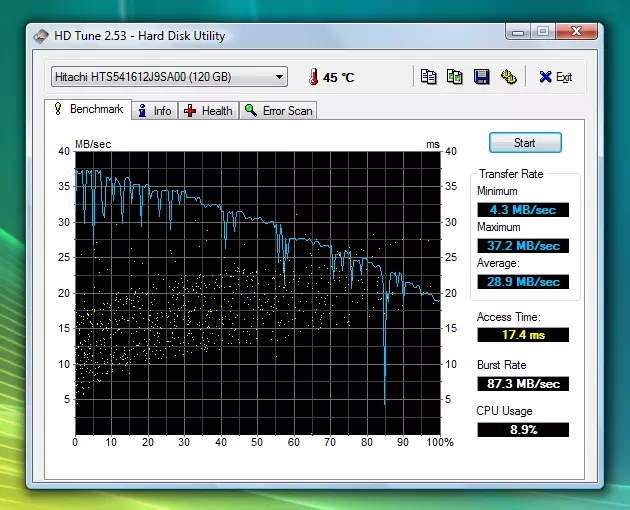Click the CPU Usage label
Viewport: 630px width, 510px height.
coord(504,411)
